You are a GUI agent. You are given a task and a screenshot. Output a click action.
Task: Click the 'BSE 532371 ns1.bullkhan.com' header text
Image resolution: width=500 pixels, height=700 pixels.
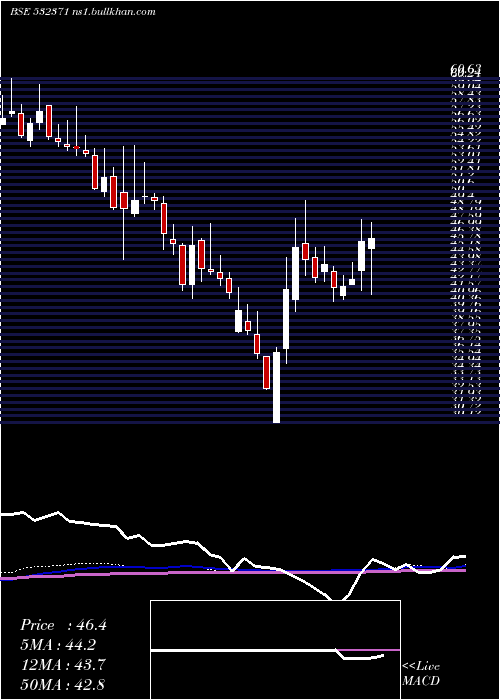83,12
